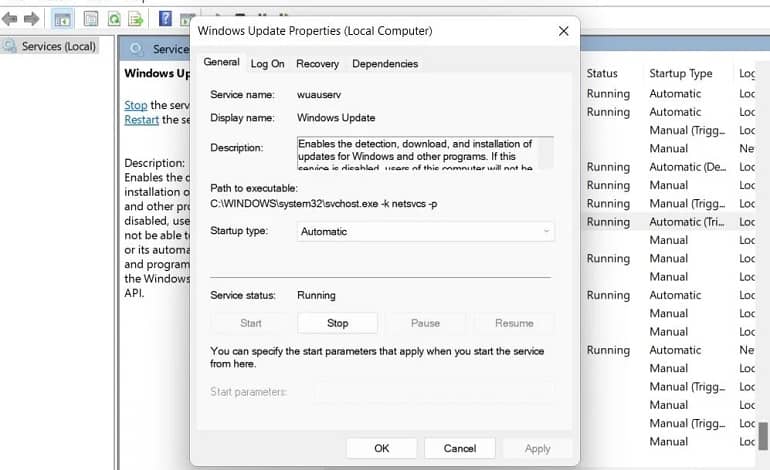
Task: Click the Back arrow in the toolbar
Action: pyautogui.click(x=10, y=19)
